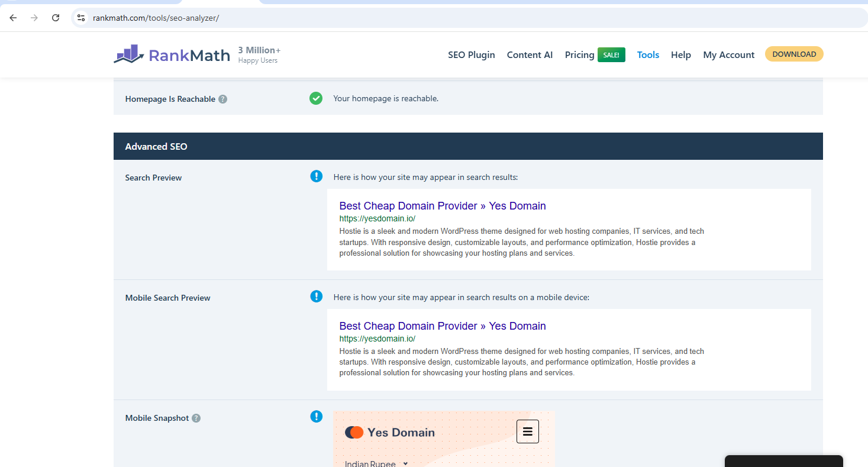Click the search preview yesdomain.io URL
868x467 pixels.
[377, 218]
